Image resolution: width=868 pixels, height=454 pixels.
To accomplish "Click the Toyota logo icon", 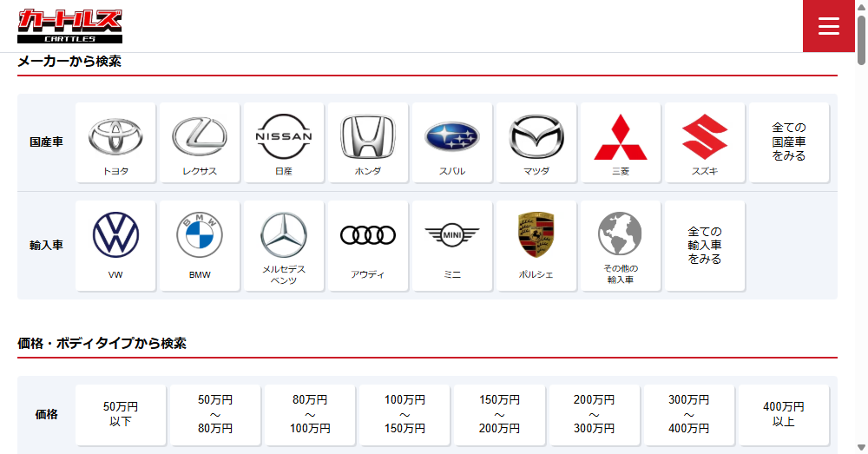I will pyautogui.click(x=115, y=136).
